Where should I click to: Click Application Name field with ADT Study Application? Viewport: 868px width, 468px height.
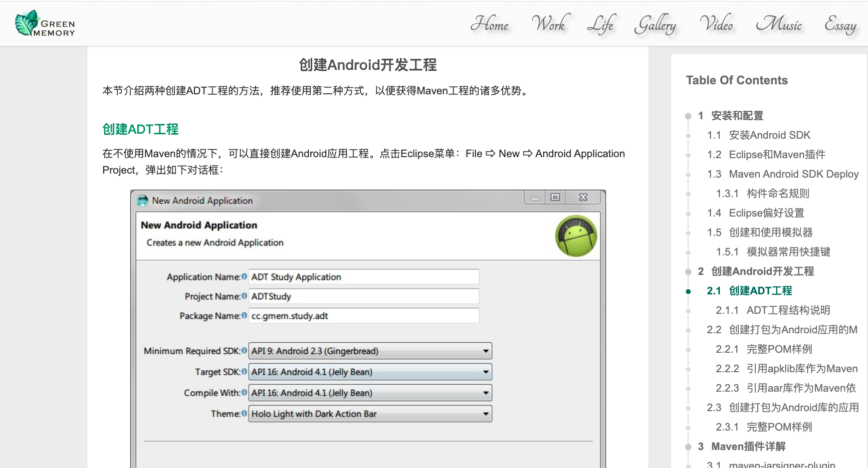[364, 277]
